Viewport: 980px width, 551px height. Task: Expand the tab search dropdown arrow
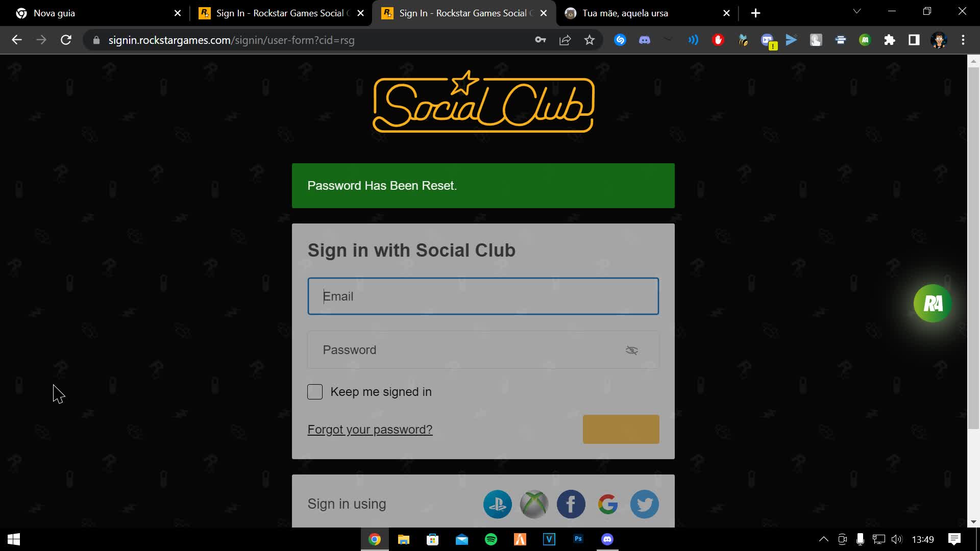(857, 11)
